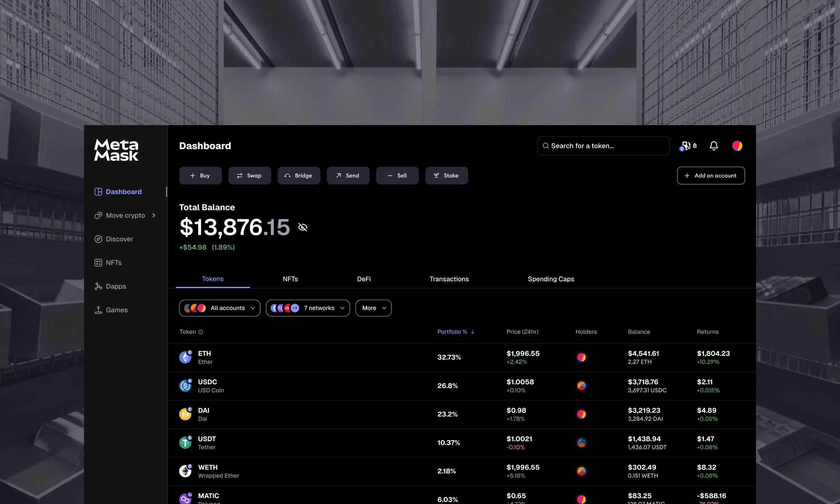The height and width of the screenshot is (504, 840).
Task: Open the 7 networks dropdown
Action: pyautogui.click(x=308, y=308)
